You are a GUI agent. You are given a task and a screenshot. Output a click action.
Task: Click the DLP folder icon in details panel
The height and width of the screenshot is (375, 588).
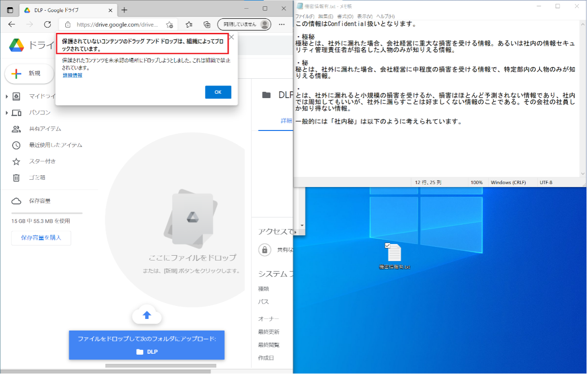point(266,95)
